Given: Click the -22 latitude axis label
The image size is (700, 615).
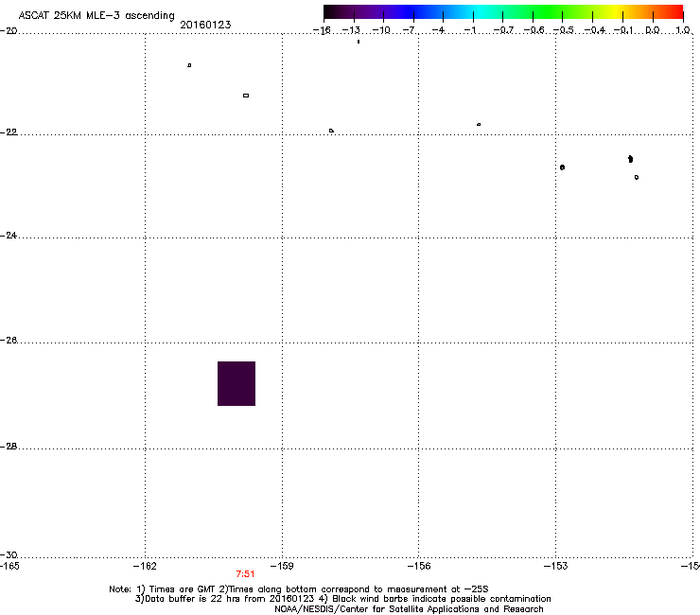Looking at the screenshot, I should [9, 132].
